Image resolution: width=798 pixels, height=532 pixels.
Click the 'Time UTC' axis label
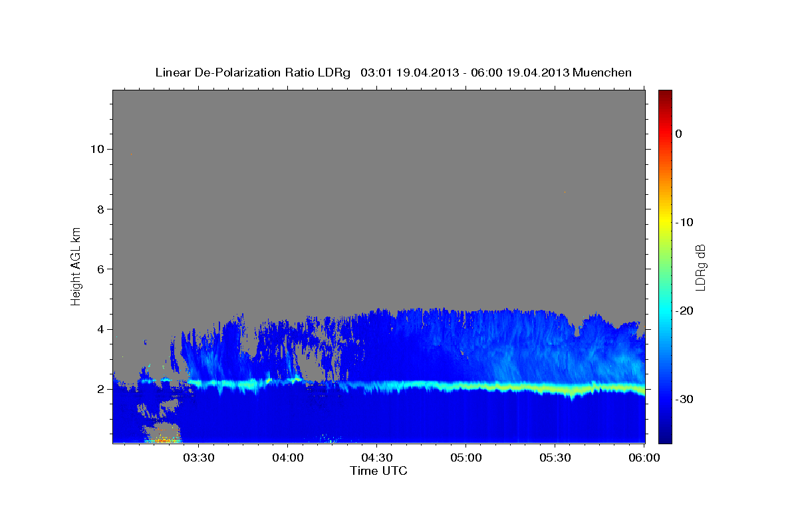pyautogui.click(x=378, y=471)
